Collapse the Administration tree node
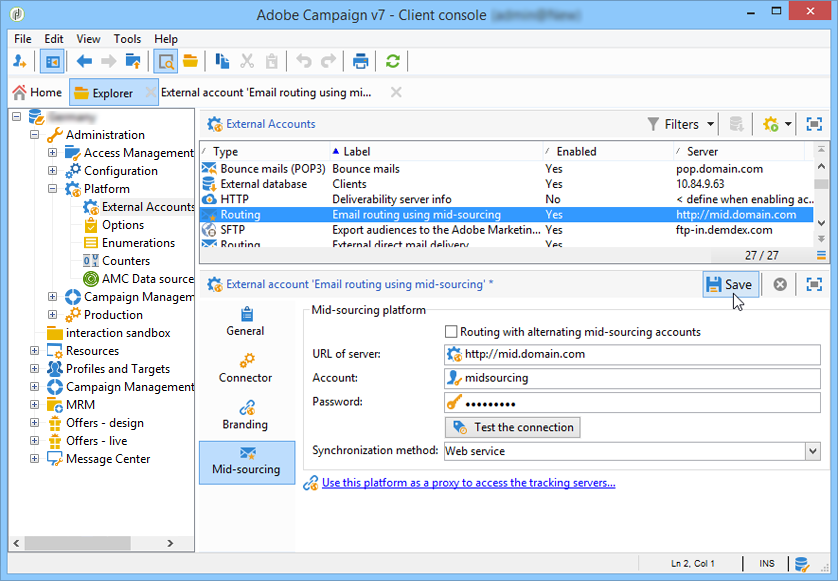Viewport: 838px width, 581px height. pyautogui.click(x=35, y=135)
